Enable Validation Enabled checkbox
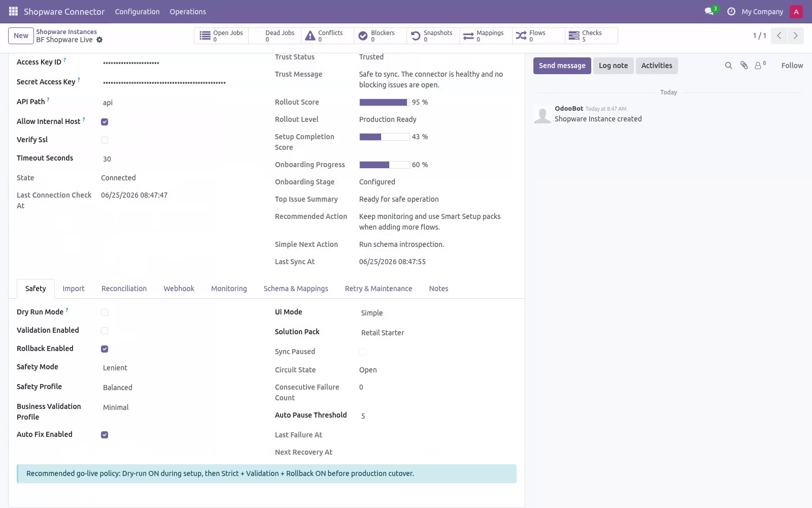 [105, 331]
